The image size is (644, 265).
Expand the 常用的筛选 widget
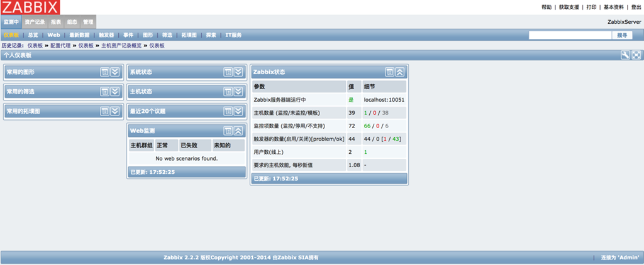(115, 92)
